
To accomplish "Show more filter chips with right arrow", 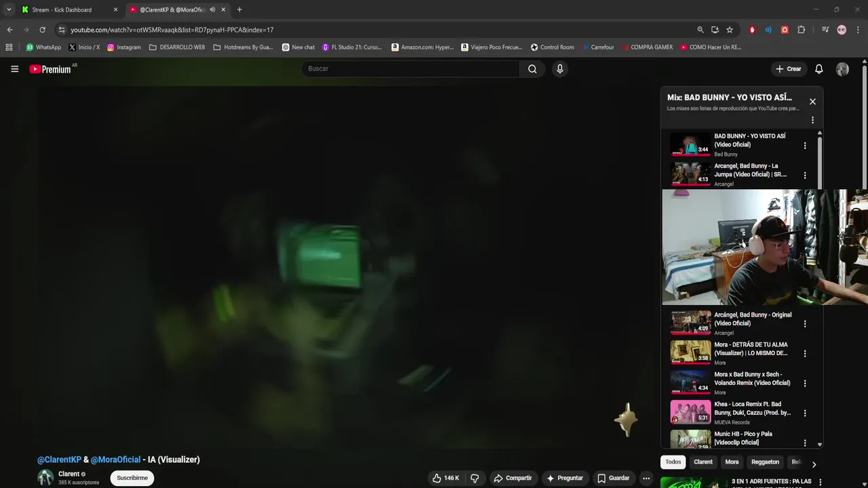I will [814, 464].
